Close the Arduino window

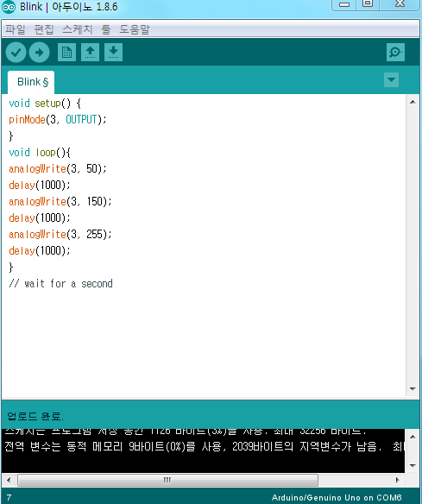tap(400, 4)
